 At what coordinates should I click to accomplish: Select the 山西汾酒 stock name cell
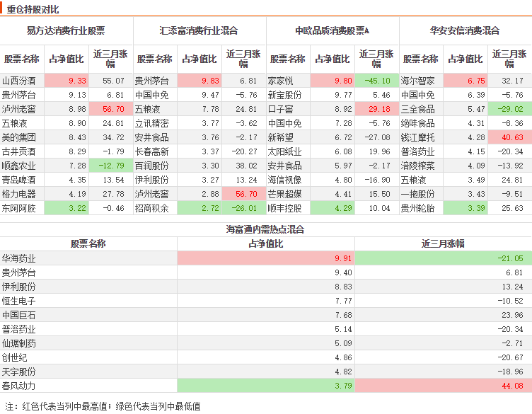point(18,81)
